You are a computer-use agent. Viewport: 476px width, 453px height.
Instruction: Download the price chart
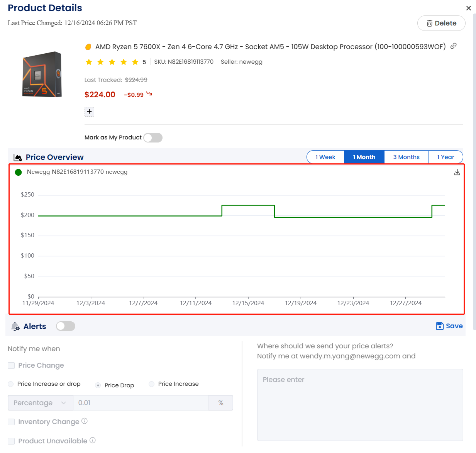tap(457, 172)
